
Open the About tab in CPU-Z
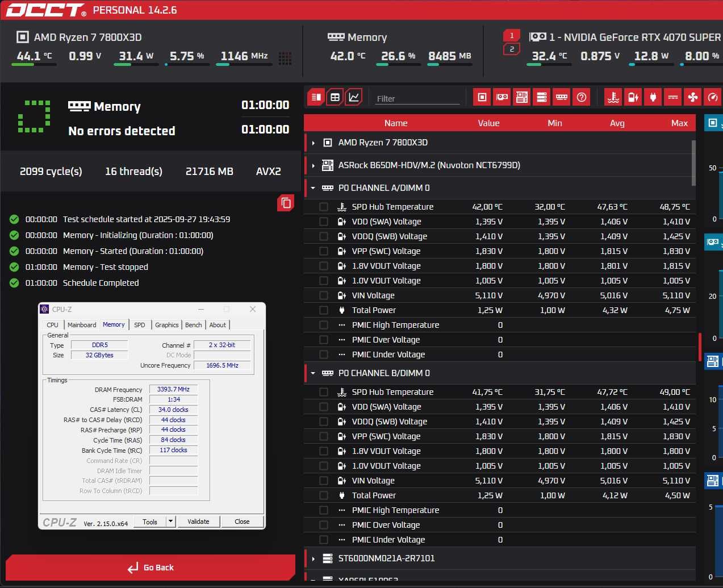coord(218,325)
